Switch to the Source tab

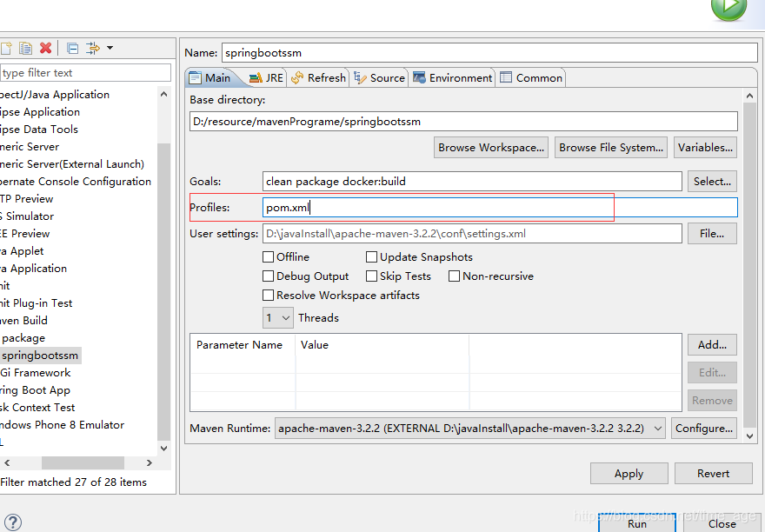point(379,78)
